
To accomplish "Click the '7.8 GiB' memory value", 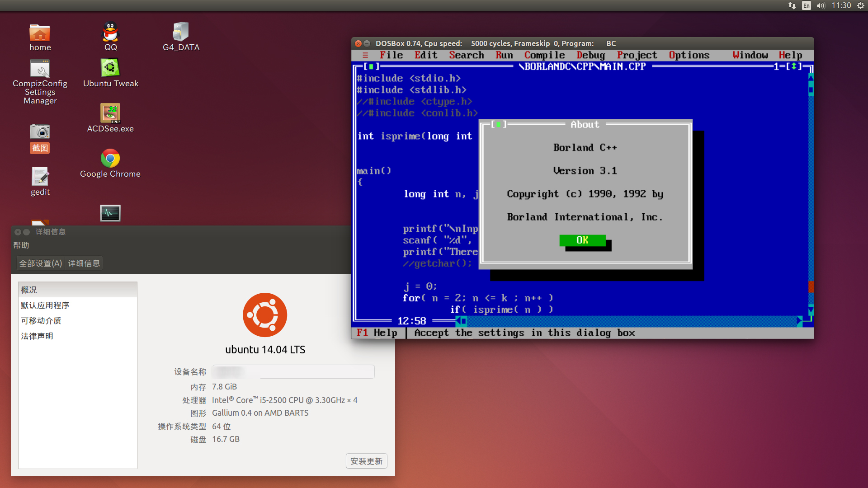I will coord(224,387).
